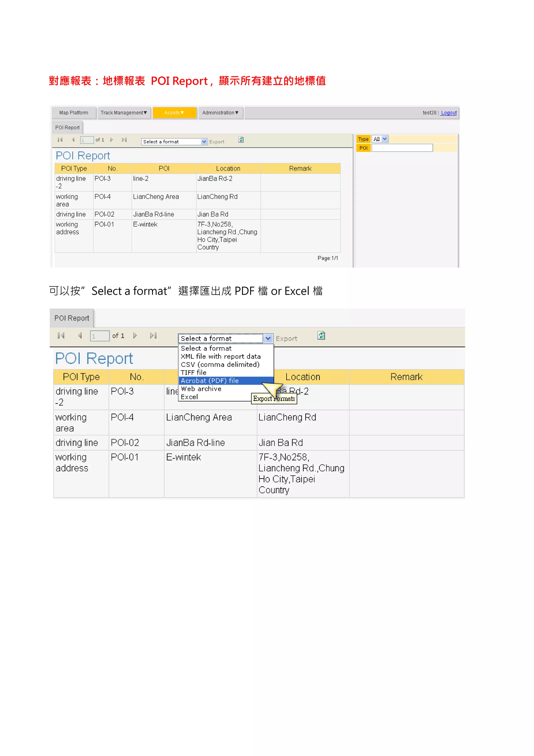Select the upper POI Report tab

(x=68, y=127)
